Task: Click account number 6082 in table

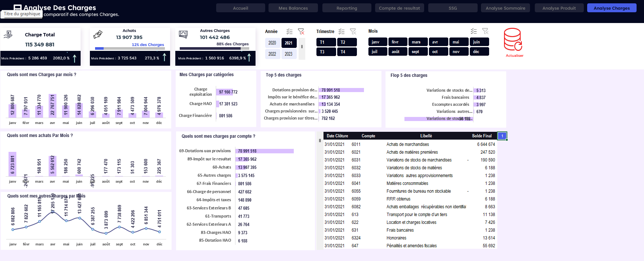Action: [356, 207]
